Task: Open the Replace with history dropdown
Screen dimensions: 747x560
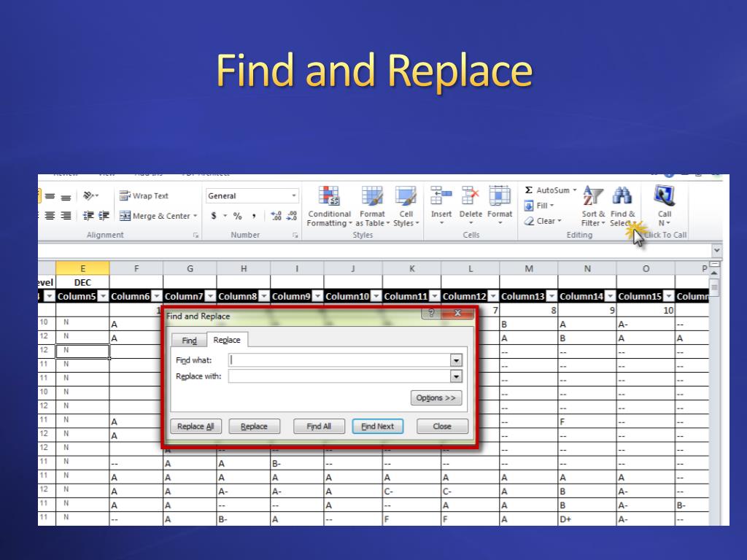Action: click(457, 377)
